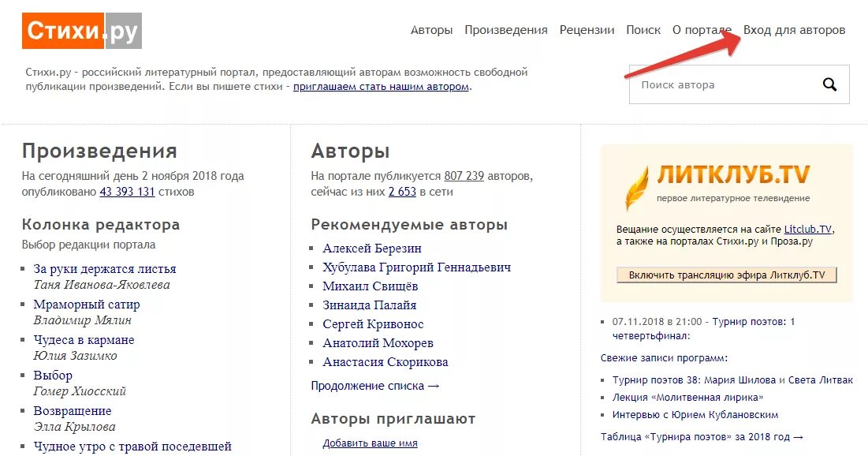
Task: Click Включить трансляцию эфира Литклуб.TV button
Action: 726,275
